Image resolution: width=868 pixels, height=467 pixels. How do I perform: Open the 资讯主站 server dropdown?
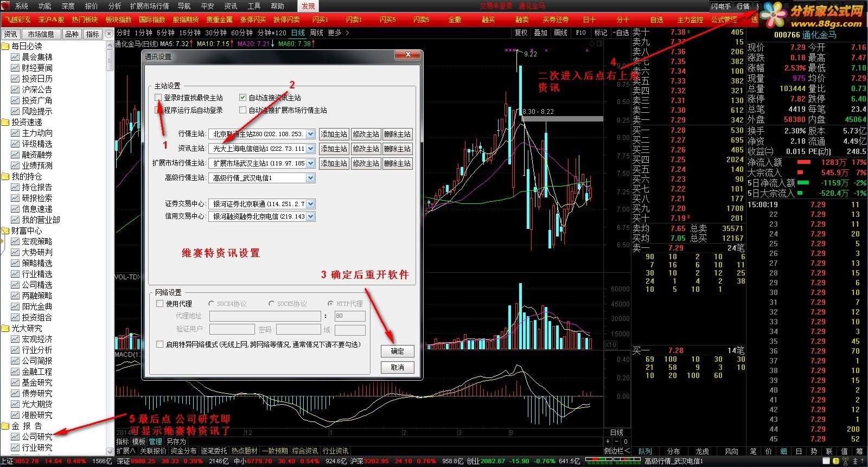[310, 149]
